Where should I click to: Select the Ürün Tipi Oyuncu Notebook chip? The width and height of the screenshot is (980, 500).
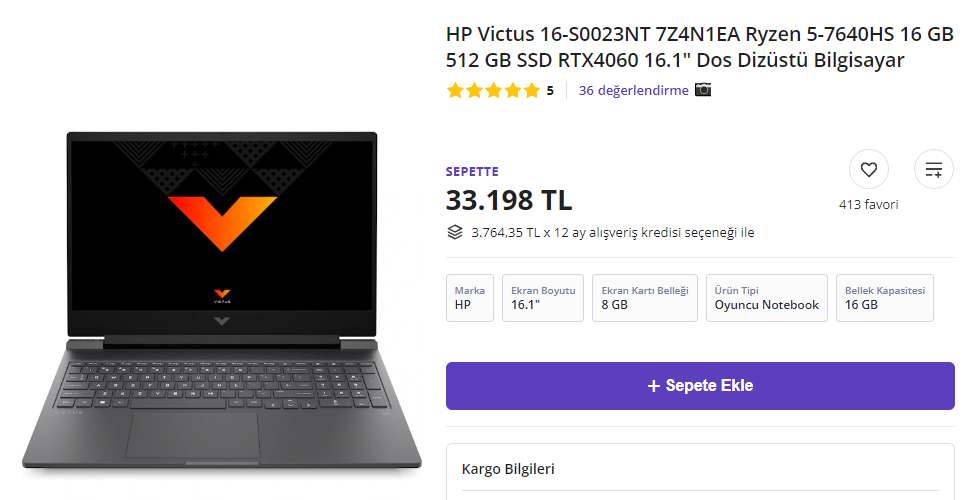(x=767, y=298)
